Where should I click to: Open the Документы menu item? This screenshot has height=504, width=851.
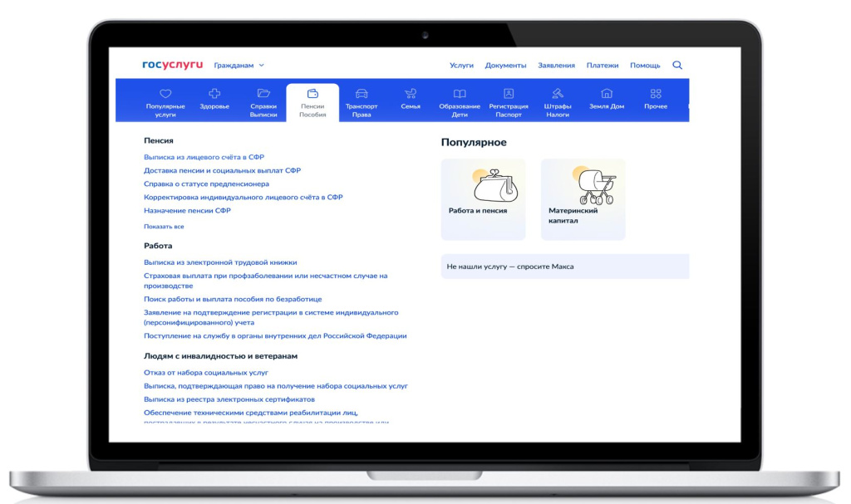pyautogui.click(x=505, y=65)
